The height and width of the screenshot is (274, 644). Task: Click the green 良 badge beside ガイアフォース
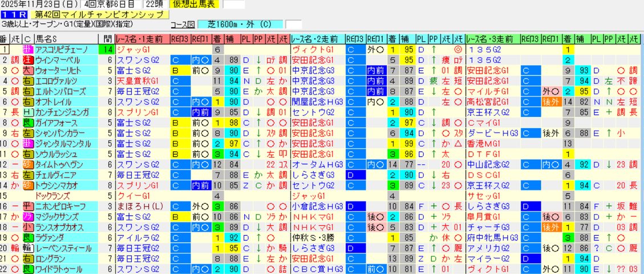(29, 122)
